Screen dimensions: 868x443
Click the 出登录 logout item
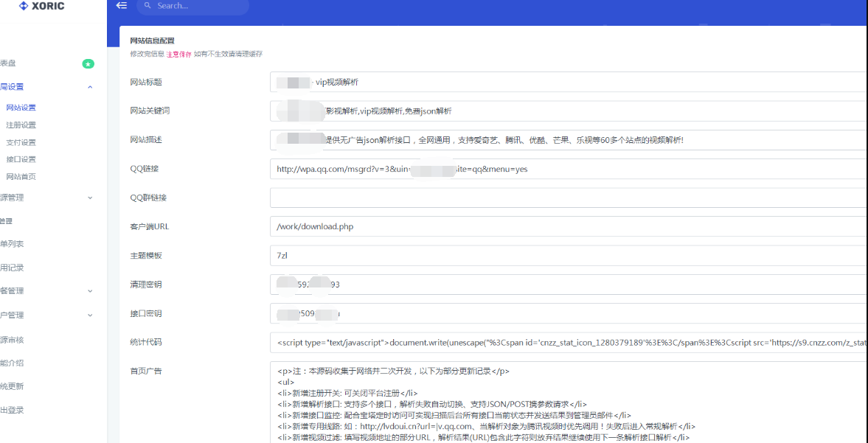[12, 410]
